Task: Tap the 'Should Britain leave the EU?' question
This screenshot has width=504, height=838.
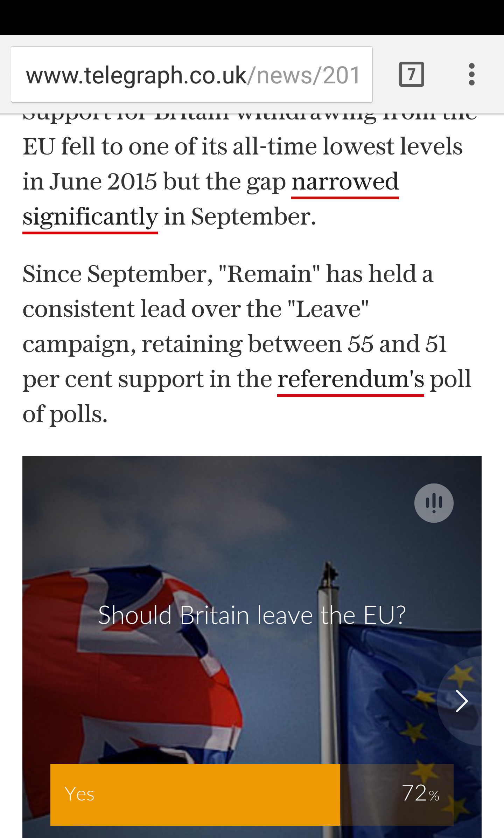Action: (x=252, y=615)
